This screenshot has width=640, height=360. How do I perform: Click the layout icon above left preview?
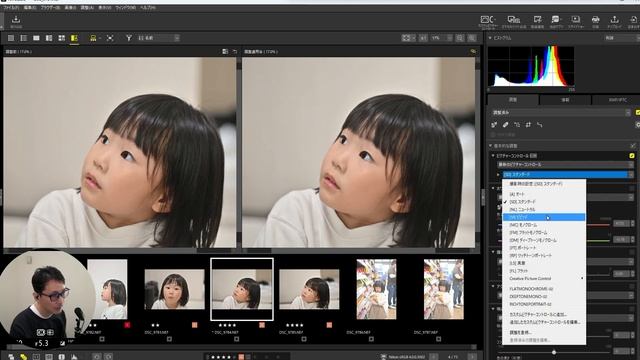click(225, 51)
